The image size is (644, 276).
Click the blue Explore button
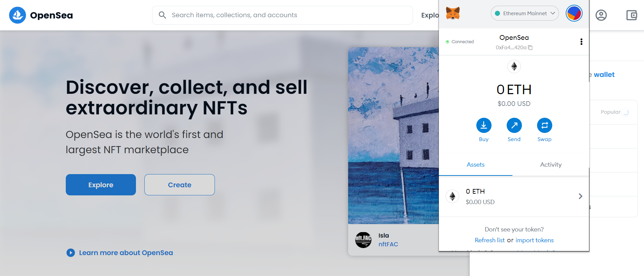click(101, 185)
